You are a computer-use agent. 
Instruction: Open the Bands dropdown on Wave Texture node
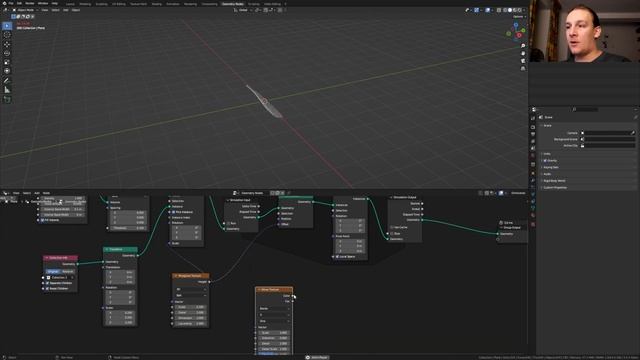click(274, 309)
